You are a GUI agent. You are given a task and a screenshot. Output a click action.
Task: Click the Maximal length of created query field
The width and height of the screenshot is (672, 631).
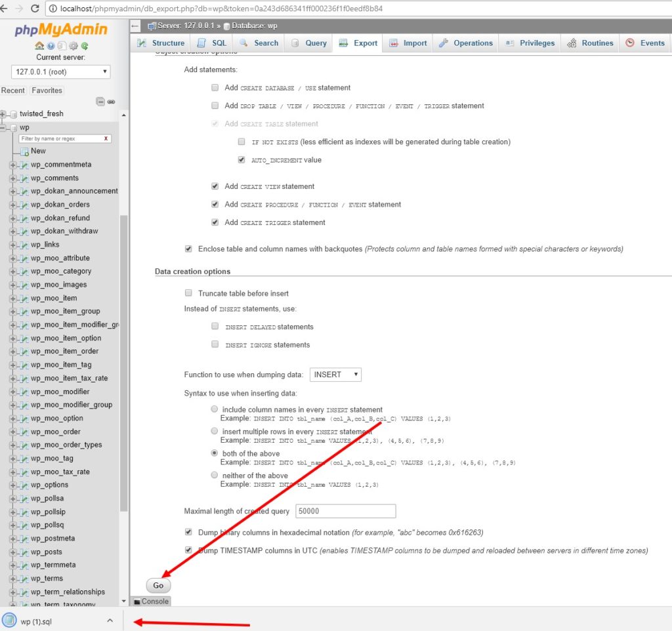click(345, 511)
